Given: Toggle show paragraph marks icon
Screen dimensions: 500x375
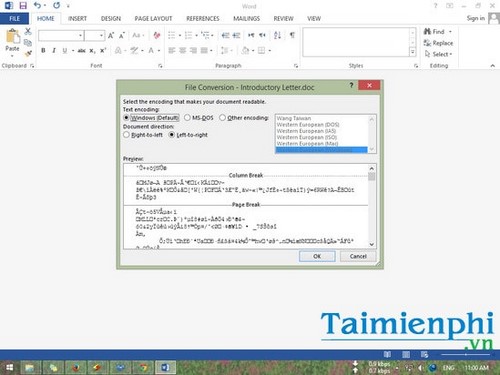Looking at the screenshot, I should pos(292,35).
